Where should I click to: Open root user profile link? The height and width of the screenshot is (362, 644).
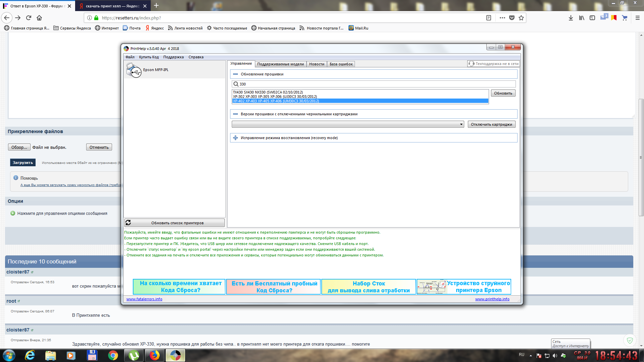tap(11, 301)
